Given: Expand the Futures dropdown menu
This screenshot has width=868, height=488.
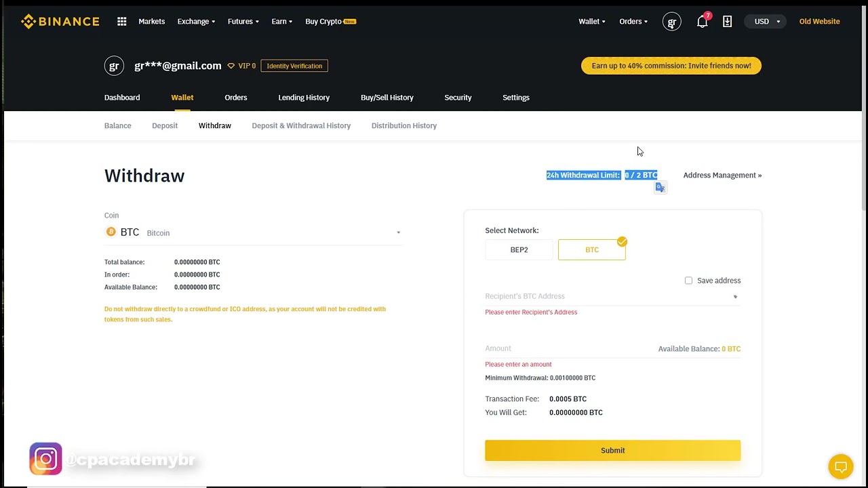Looking at the screenshot, I should pyautogui.click(x=243, y=22).
